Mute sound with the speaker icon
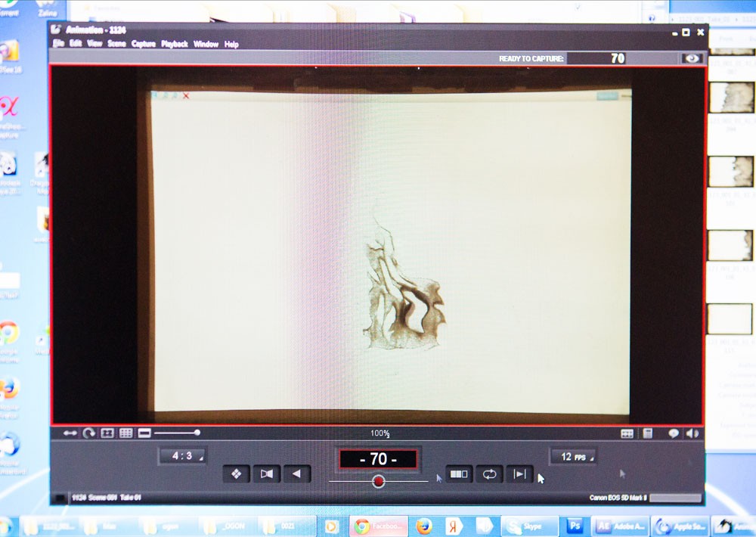Viewport: 756px width, 537px height. pyautogui.click(x=692, y=433)
